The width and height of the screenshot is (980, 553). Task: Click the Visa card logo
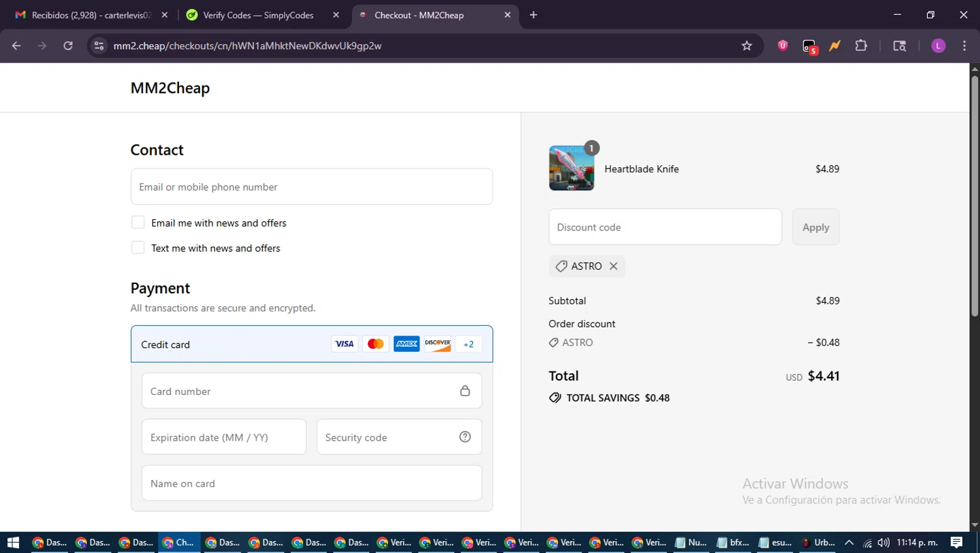click(x=344, y=344)
